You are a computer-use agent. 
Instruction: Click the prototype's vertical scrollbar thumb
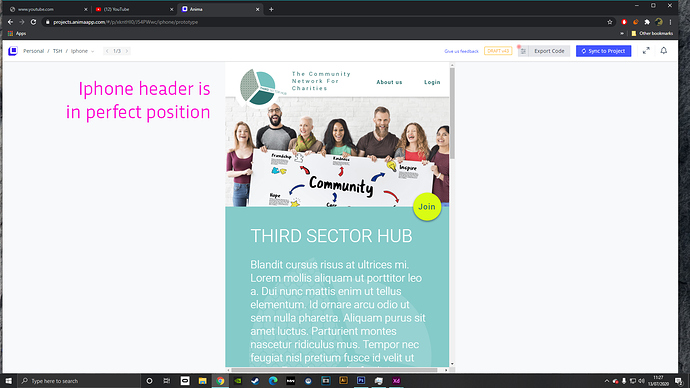click(x=452, y=113)
